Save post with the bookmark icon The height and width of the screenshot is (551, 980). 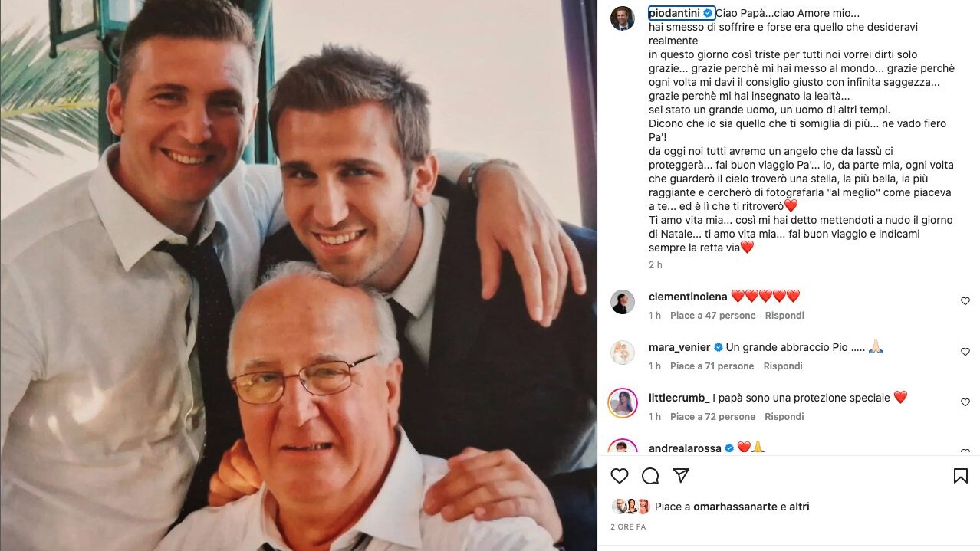coord(960,476)
